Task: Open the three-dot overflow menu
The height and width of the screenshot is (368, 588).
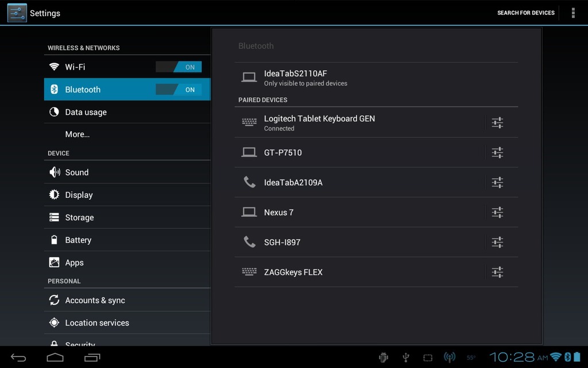Action: 572,13
